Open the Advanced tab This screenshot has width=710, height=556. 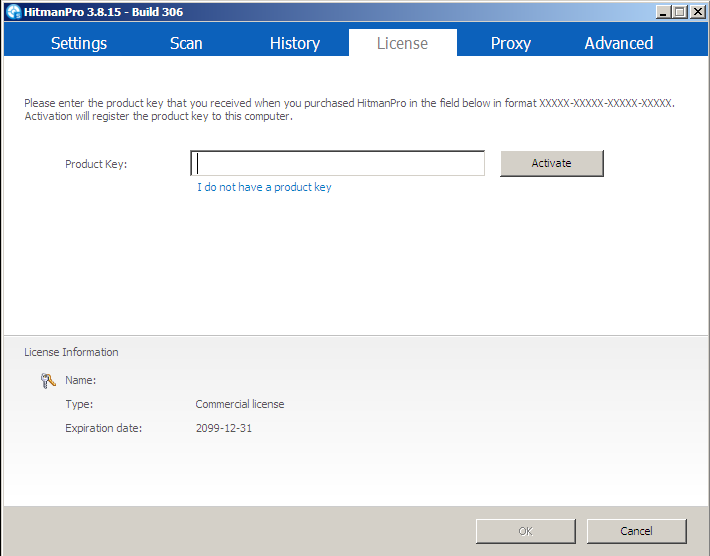pyautogui.click(x=619, y=43)
